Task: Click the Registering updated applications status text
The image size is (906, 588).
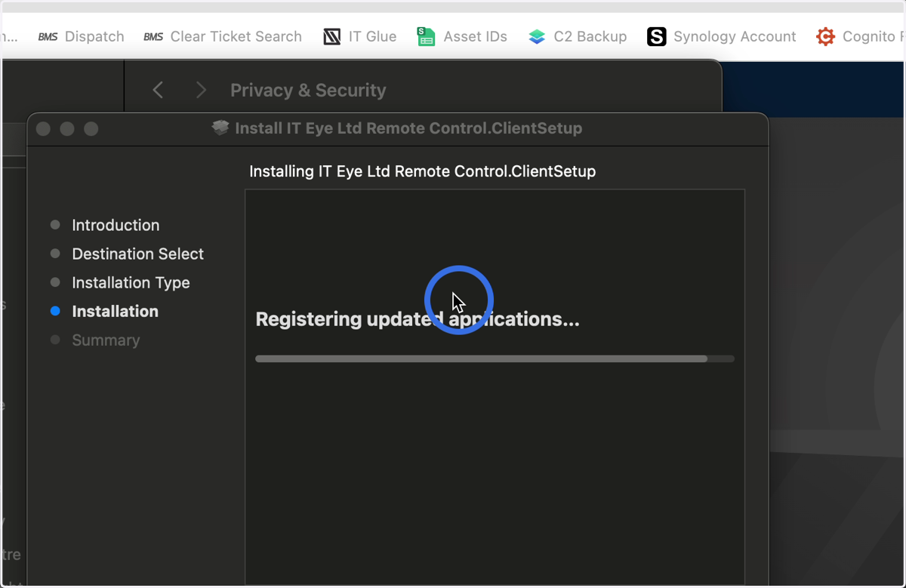Action: coord(418,319)
